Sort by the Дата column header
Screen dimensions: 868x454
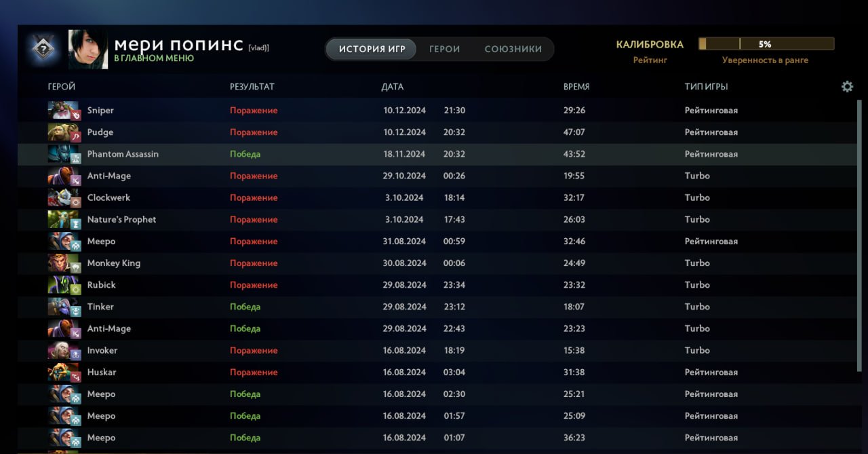tap(392, 87)
